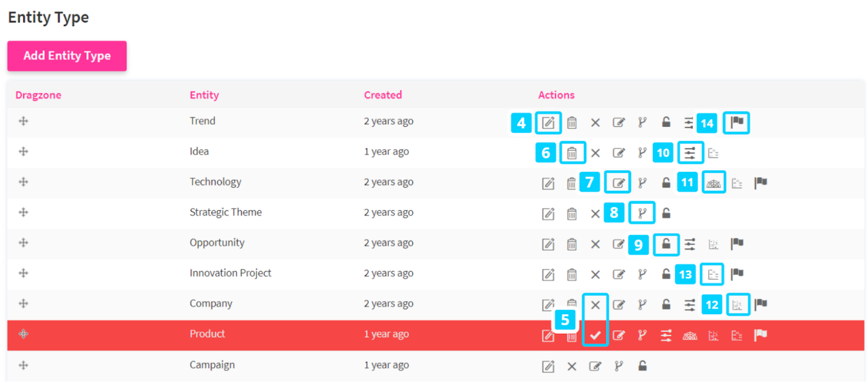
Task: Click the drag handle for the Trend row
Action: click(23, 121)
